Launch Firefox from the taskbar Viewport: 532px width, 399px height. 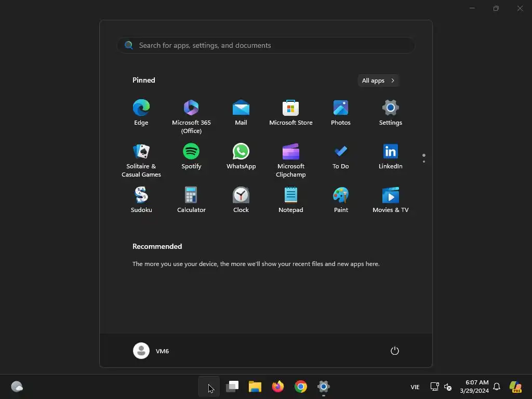(278, 387)
